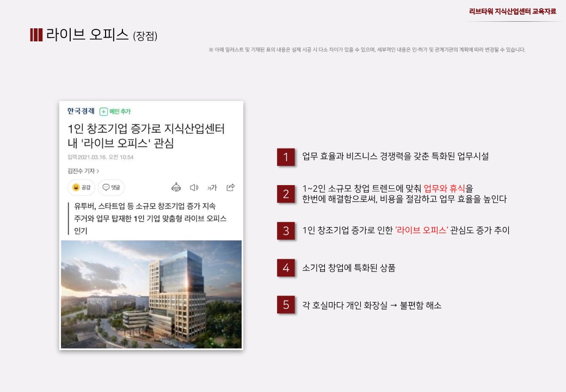Click the 한국경제 publisher logo
Screen dimensions: 566x392
coord(81,111)
